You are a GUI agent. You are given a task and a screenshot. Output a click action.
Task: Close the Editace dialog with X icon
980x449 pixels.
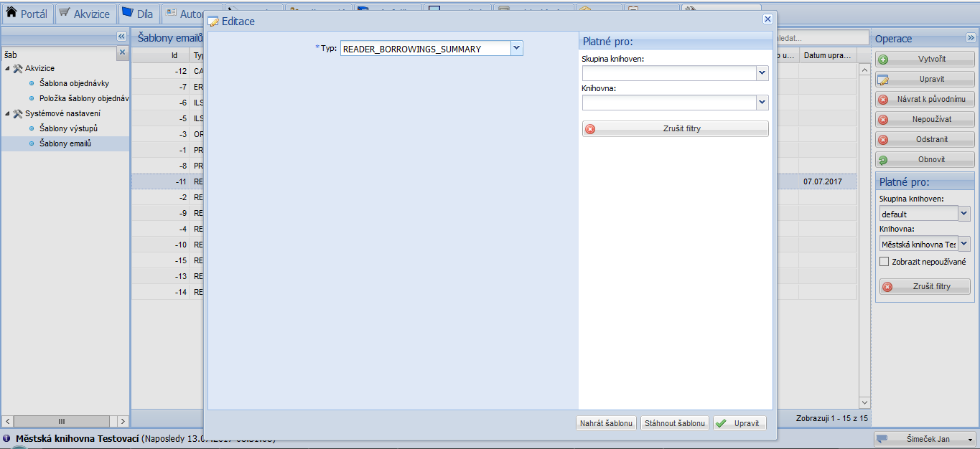pos(767,20)
